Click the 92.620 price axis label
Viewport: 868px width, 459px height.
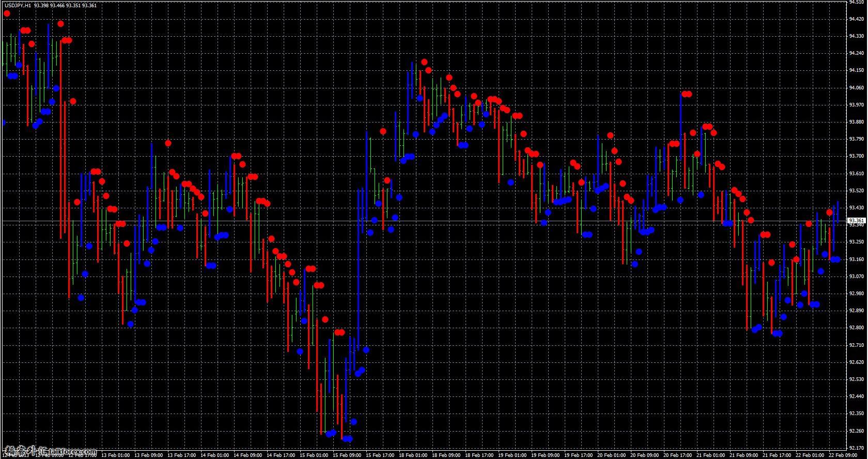click(x=857, y=362)
